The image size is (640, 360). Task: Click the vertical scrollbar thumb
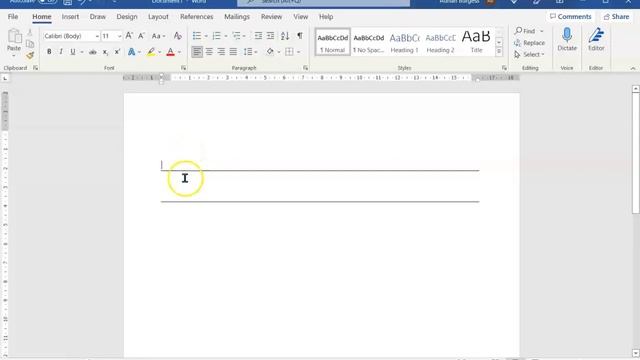pyautogui.click(x=636, y=152)
